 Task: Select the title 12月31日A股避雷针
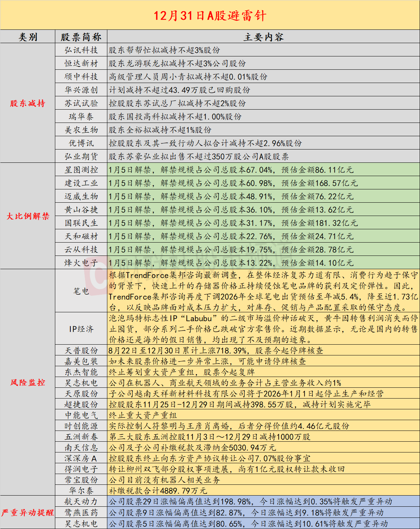tap(210, 16)
